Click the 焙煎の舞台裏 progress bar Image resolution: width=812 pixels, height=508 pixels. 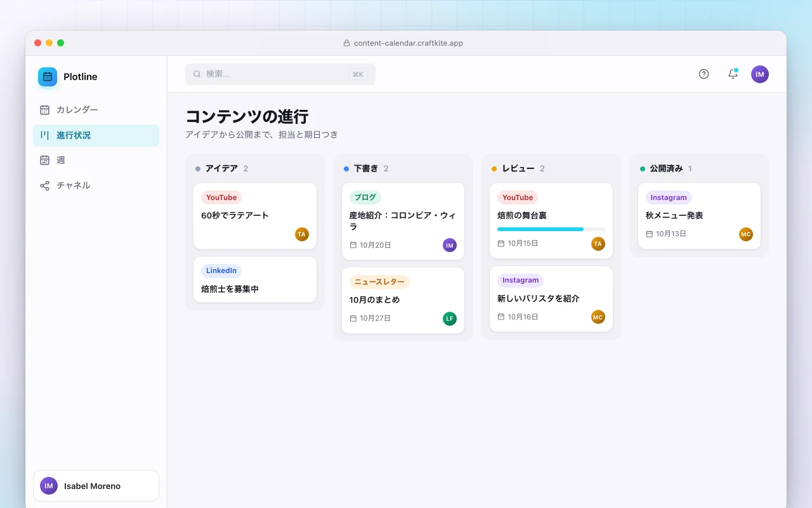551,229
